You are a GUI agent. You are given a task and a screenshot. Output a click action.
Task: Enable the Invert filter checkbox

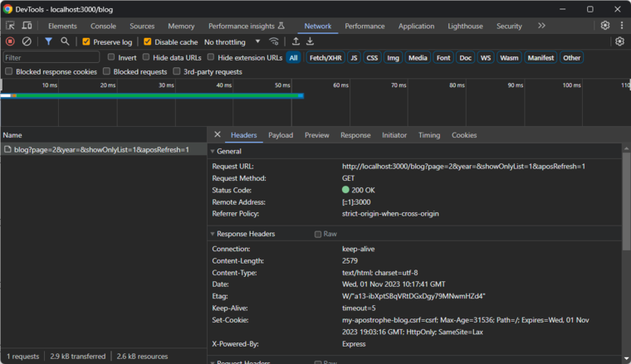coord(111,57)
